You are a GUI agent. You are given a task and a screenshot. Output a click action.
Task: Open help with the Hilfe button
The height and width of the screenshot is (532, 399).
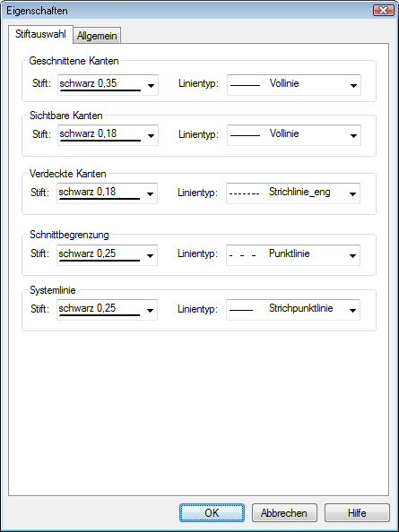[357, 512]
